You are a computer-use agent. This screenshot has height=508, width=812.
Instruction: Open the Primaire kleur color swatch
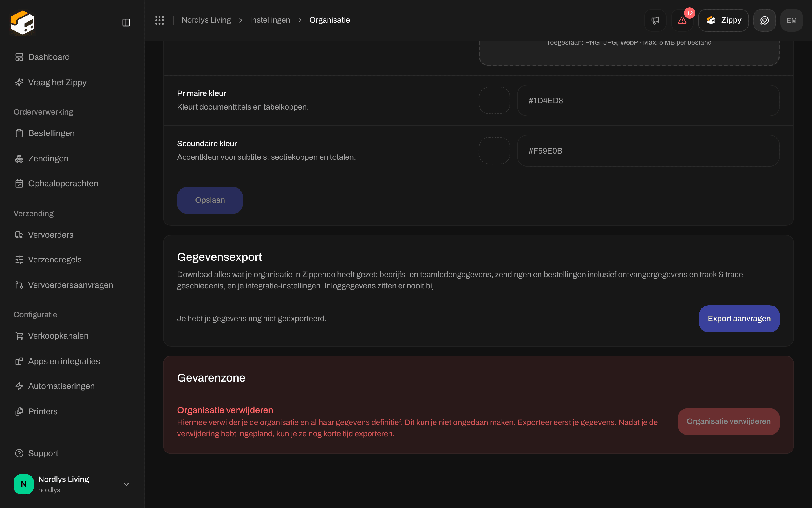494,100
